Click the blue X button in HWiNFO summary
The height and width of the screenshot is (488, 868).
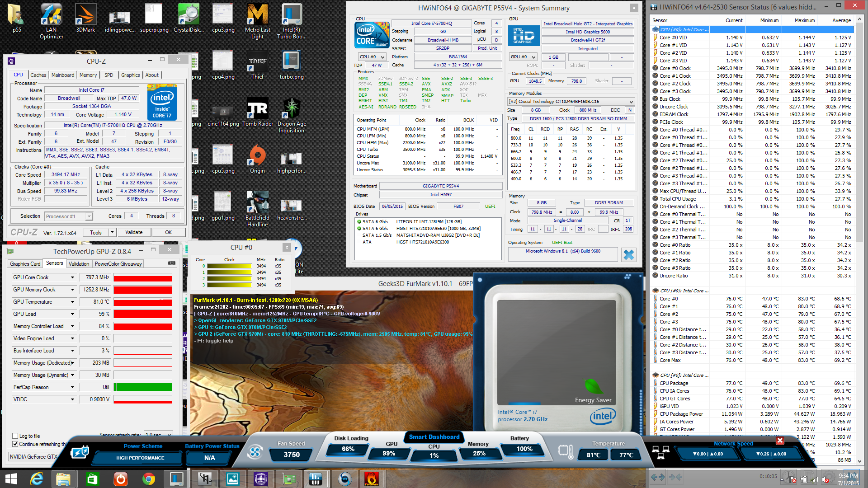click(628, 255)
